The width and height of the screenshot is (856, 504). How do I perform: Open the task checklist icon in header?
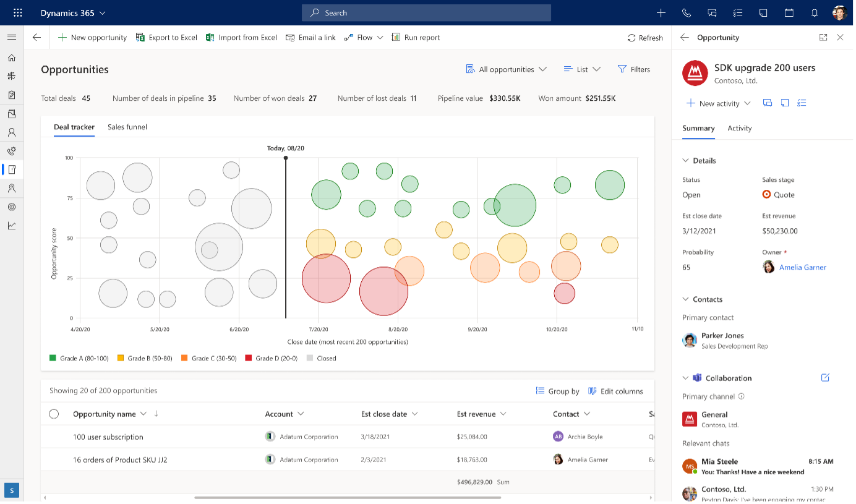click(x=737, y=12)
